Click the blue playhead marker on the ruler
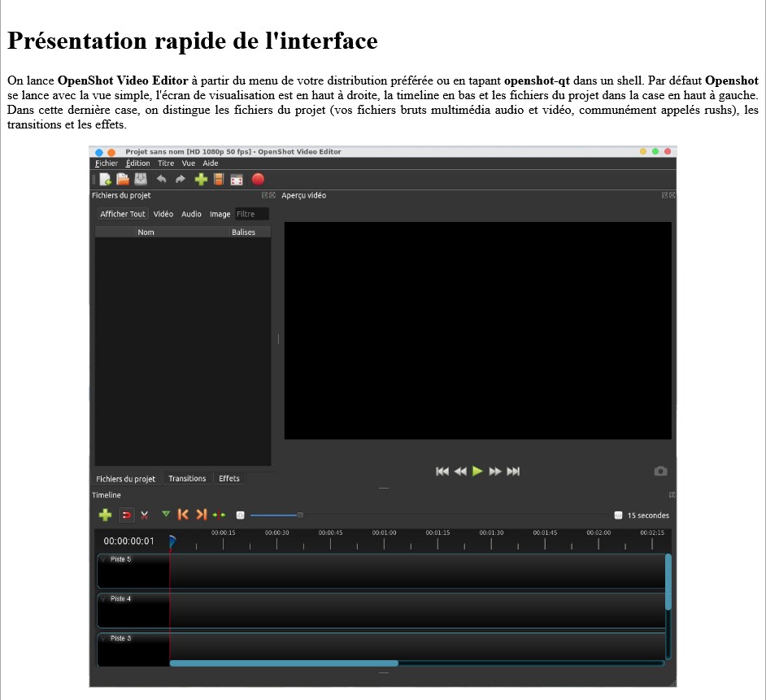 172,541
